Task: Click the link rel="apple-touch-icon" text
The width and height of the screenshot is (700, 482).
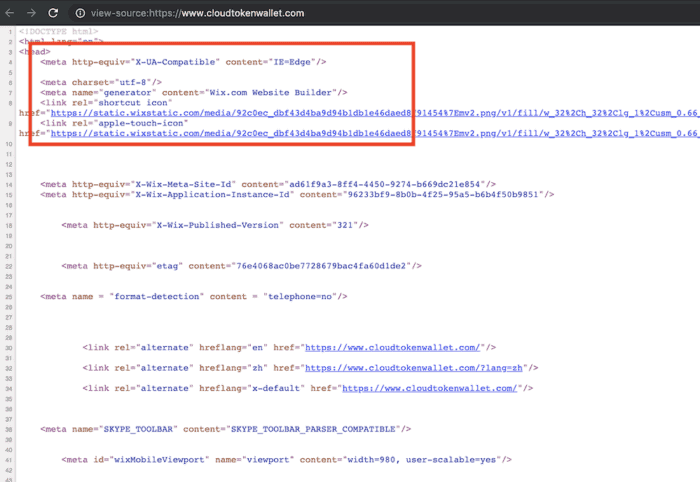Action: coord(114,123)
